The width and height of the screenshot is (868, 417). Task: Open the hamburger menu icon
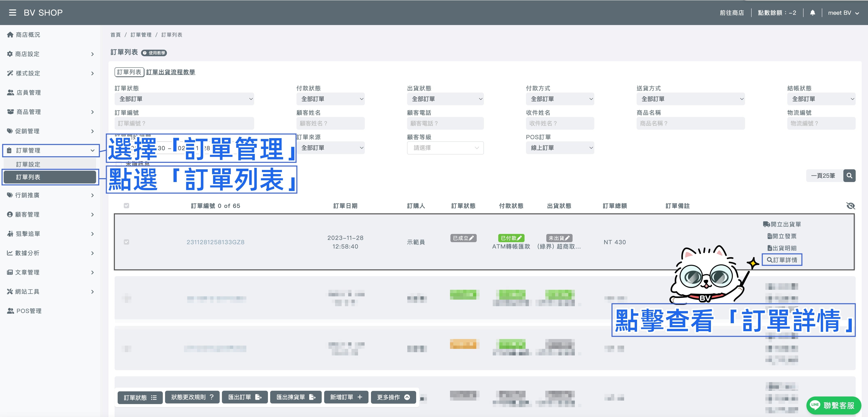coord(13,13)
